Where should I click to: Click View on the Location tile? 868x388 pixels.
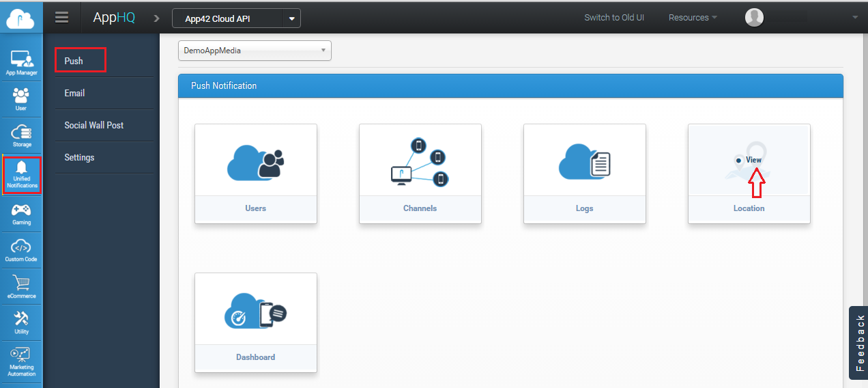pos(753,160)
